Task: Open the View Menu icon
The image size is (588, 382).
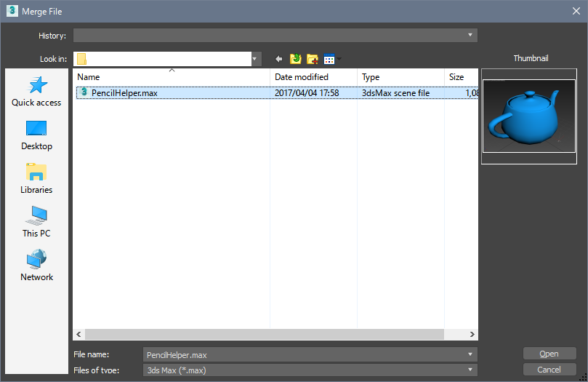Action: click(331, 59)
